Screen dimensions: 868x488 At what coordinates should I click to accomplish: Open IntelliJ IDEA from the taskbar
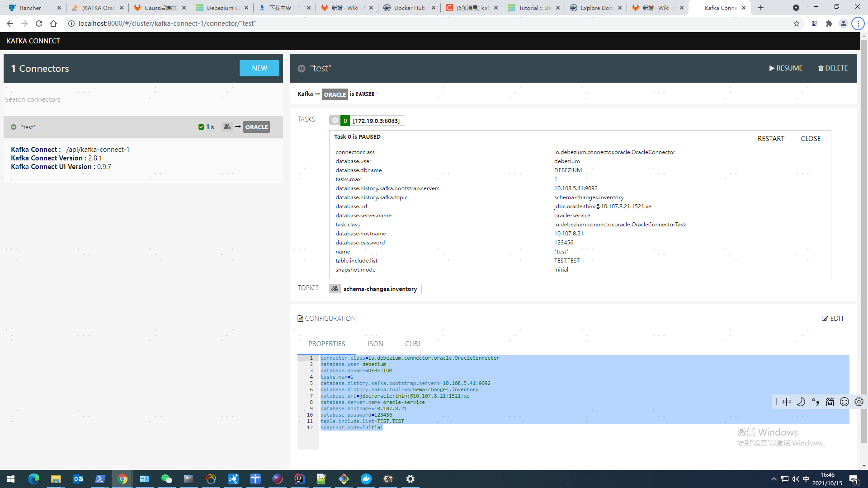click(x=299, y=479)
